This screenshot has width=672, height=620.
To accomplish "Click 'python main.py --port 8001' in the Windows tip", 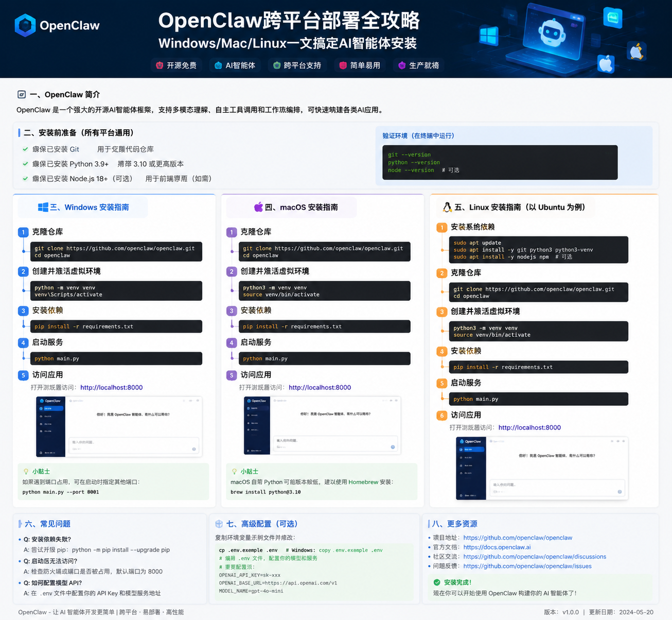I will point(61,492).
